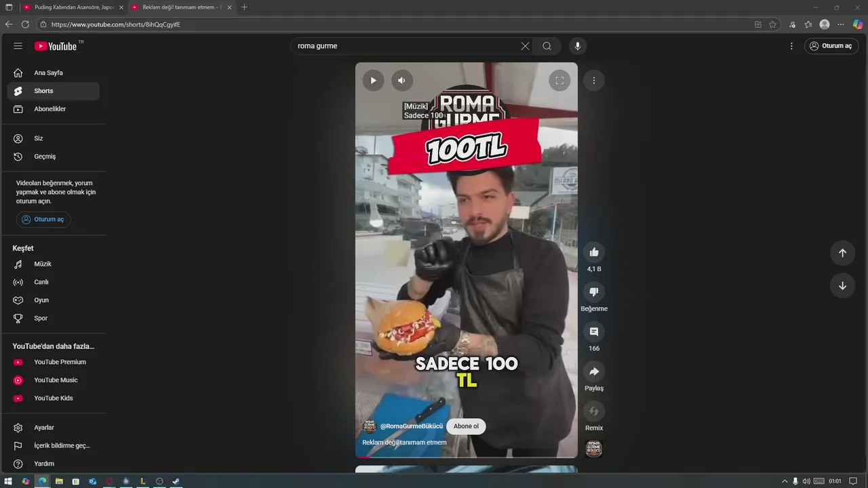Viewport: 868px width, 488px height.
Task: Open YouTube Premium link
Action: tap(54, 362)
